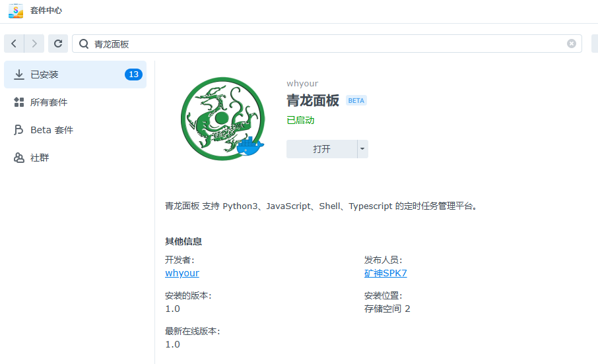Screen dimensions: 598x364
Task: Click the 13 installed count badge
Action: (133, 75)
